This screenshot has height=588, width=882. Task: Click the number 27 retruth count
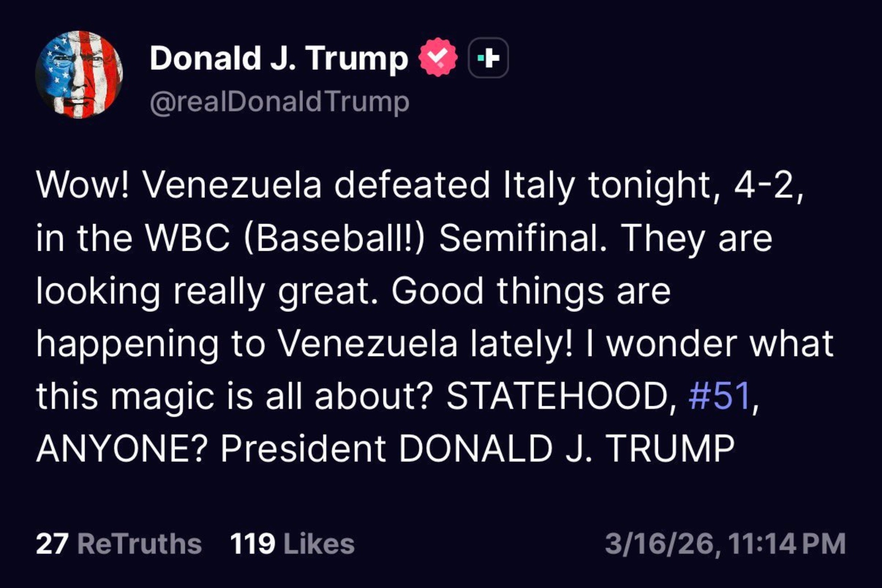[52, 544]
